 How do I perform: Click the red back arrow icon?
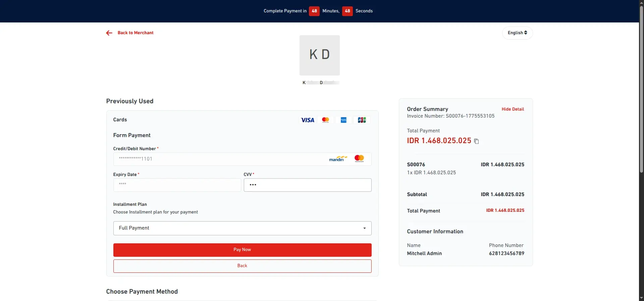(109, 33)
